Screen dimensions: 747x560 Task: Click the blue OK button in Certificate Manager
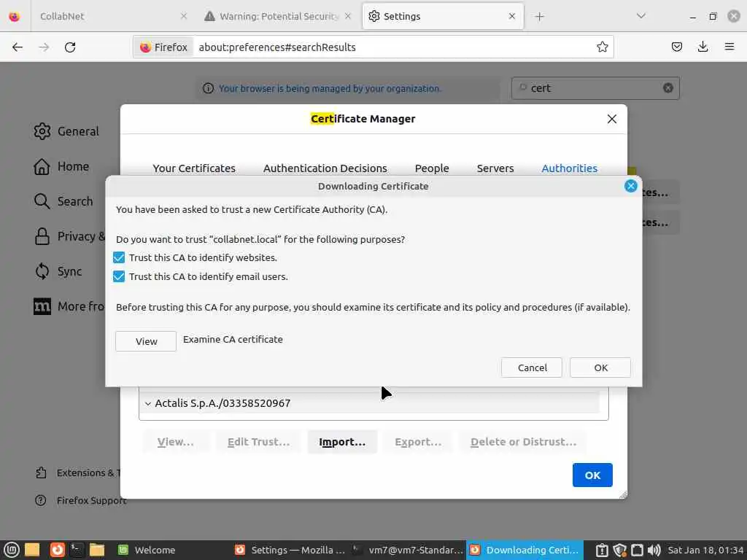pyautogui.click(x=592, y=475)
